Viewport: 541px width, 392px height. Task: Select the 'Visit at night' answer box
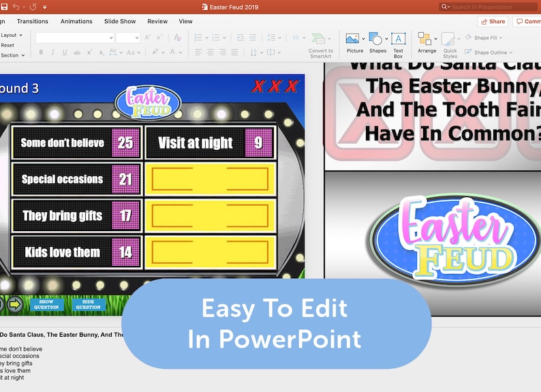211,142
